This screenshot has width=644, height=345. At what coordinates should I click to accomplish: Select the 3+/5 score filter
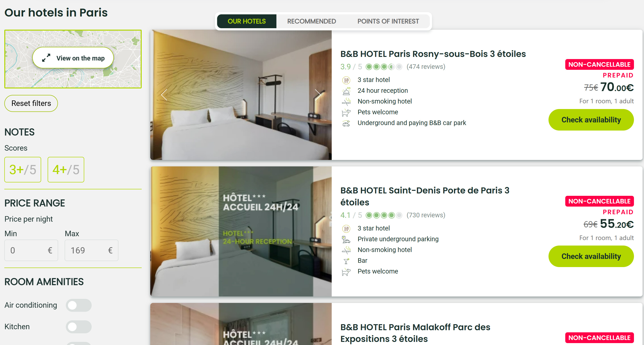point(23,170)
